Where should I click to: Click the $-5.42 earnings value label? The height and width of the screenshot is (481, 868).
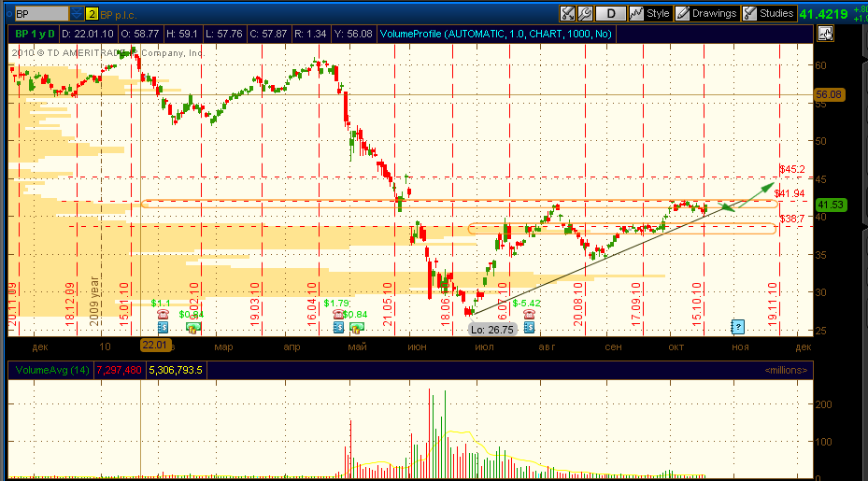(x=526, y=303)
